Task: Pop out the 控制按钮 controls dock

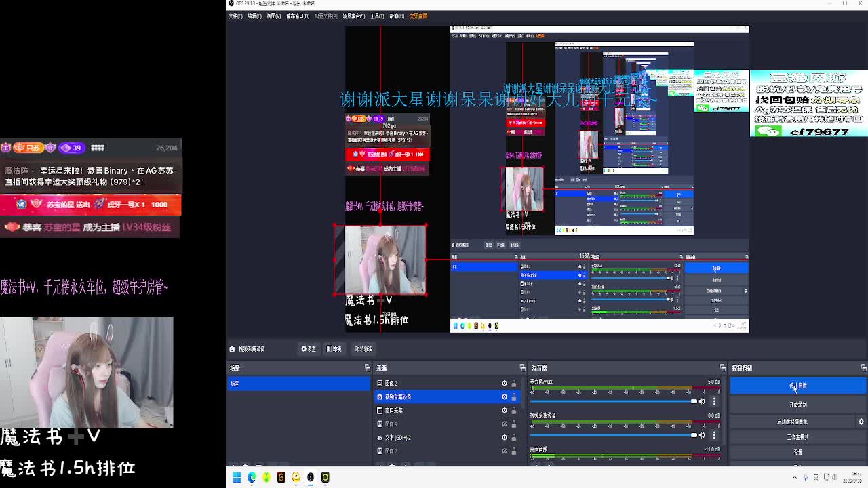Action: (863, 368)
